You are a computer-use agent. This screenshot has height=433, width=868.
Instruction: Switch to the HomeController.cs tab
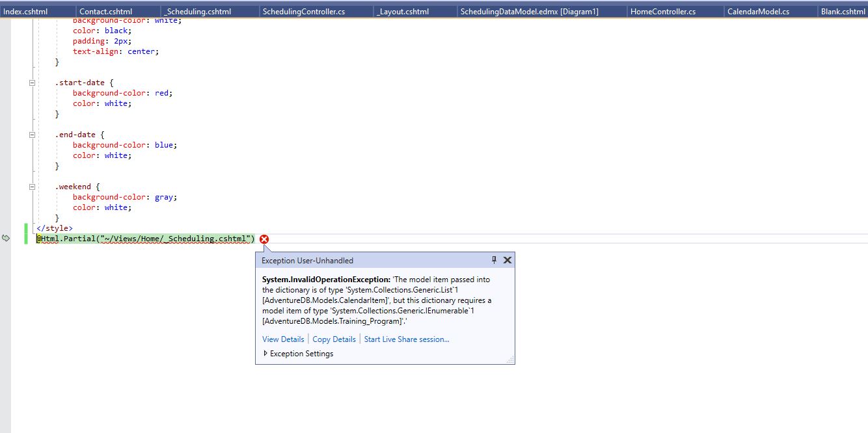point(661,10)
